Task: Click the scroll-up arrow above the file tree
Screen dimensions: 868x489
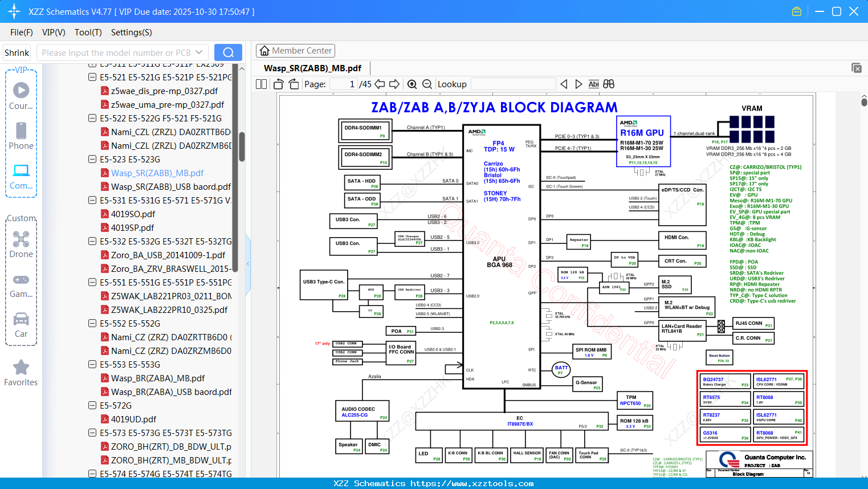Action: pyautogui.click(x=242, y=68)
